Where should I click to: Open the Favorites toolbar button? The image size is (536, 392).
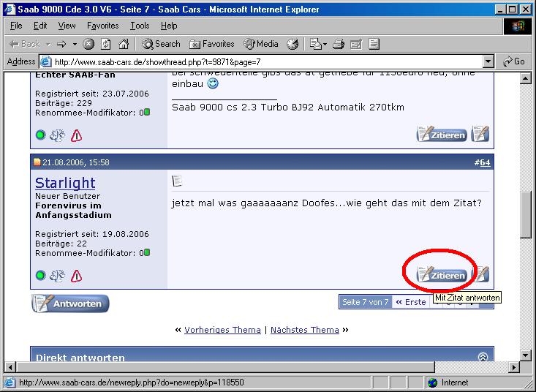tap(211, 44)
